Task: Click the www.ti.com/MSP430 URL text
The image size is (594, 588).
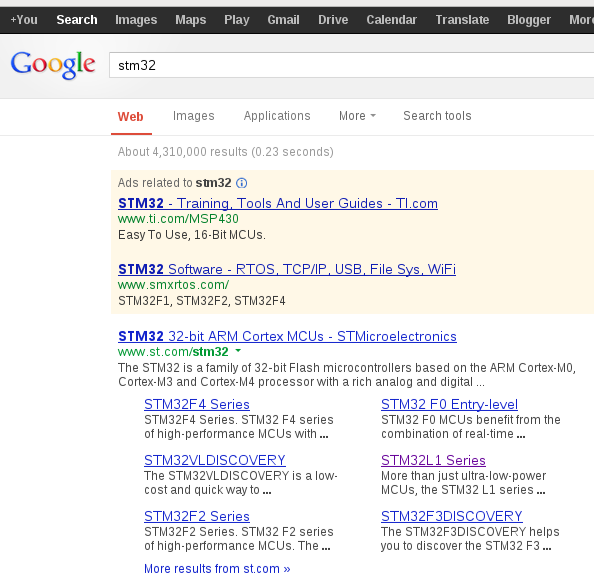Action: (178, 219)
